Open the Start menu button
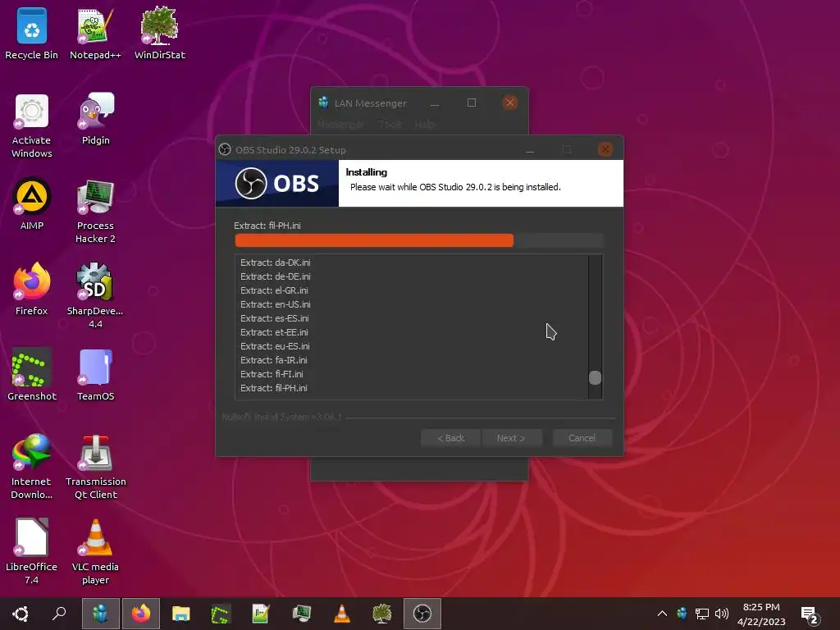The image size is (840, 630). click(21, 614)
